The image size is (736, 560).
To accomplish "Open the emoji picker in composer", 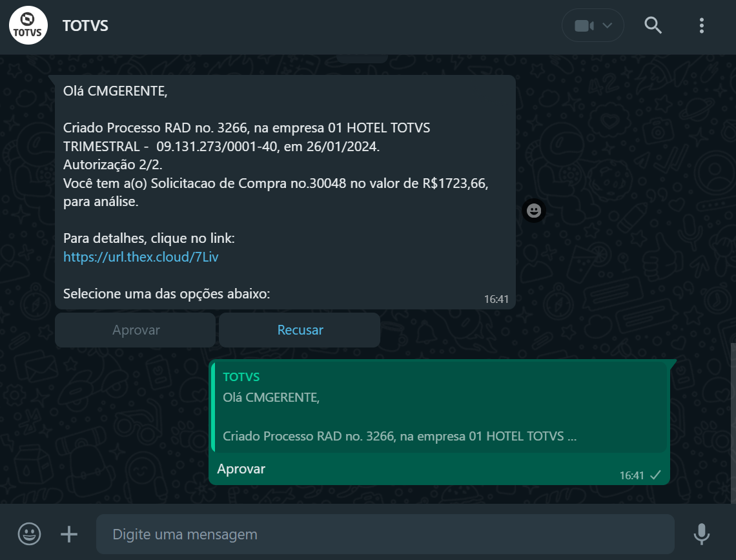I will tap(29, 534).
